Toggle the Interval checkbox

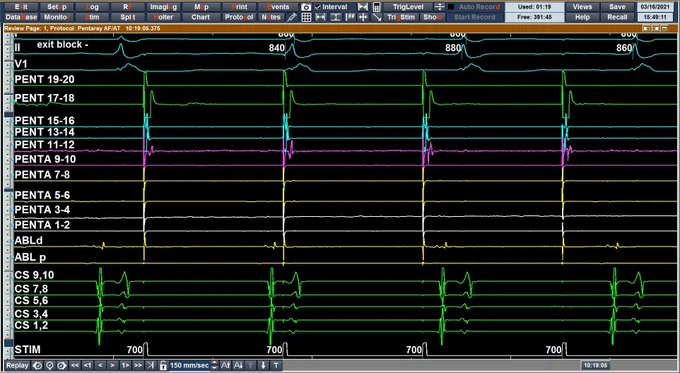(318, 7)
